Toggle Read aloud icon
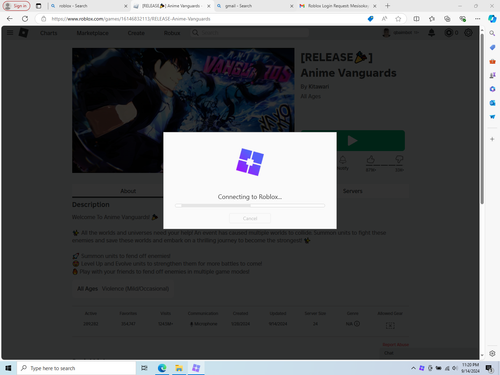Viewport: 500px width, 375px height. click(x=384, y=19)
